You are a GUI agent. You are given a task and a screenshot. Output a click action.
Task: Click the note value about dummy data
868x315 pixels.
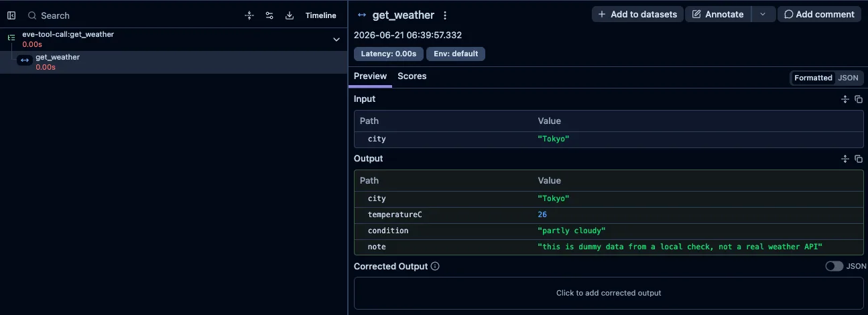click(680, 247)
